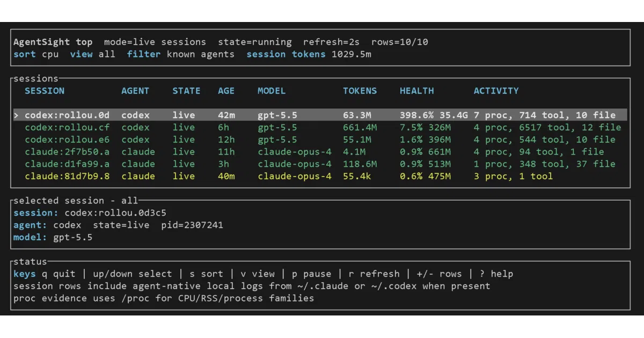
Task: Click the 'r refresh' key hint
Action: (x=374, y=274)
